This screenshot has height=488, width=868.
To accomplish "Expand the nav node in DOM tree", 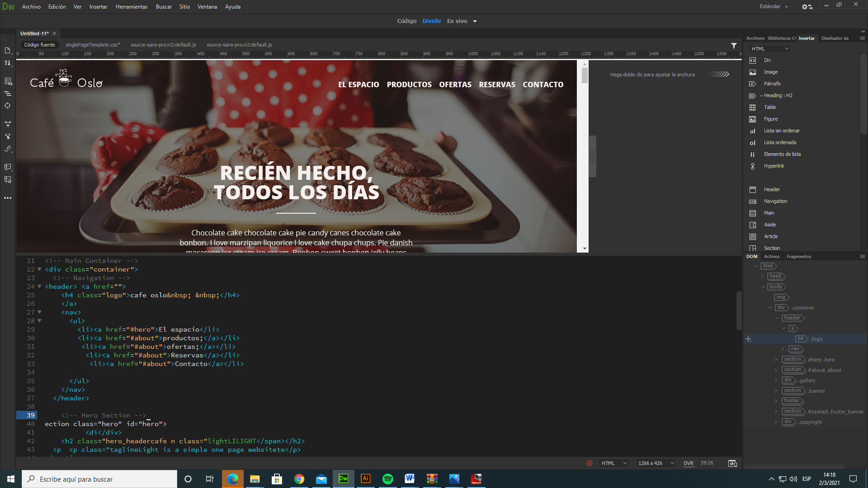I will click(783, 349).
